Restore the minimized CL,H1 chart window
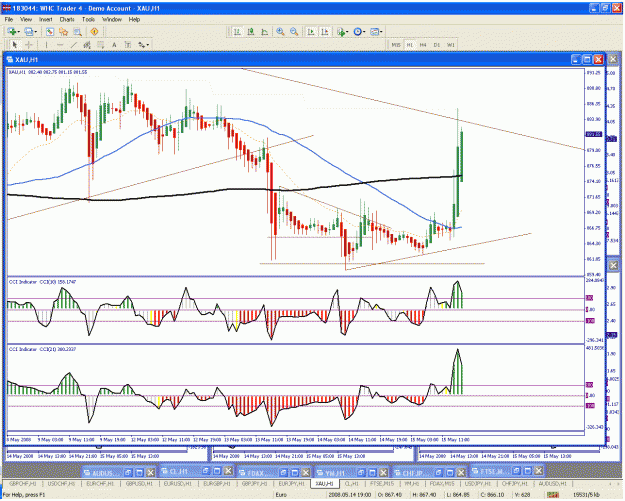Screen dimensions: 625x501 tap(206, 471)
